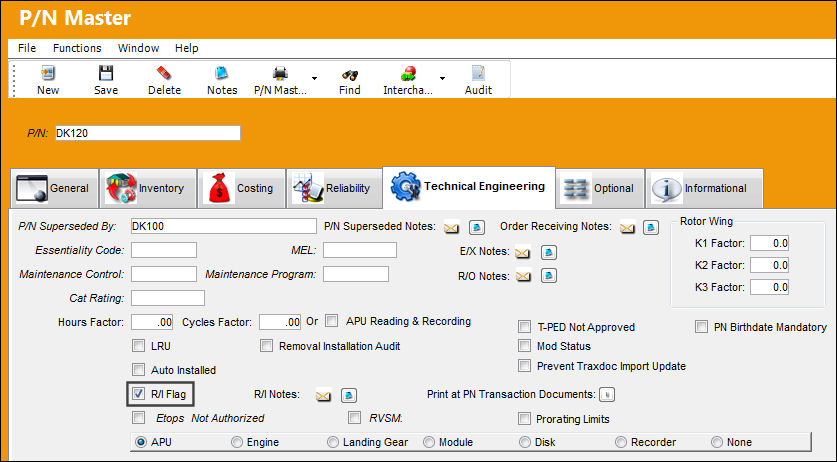This screenshot has width=837, height=462.
Task: Click the New toolbar icon
Action: [x=48, y=73]
